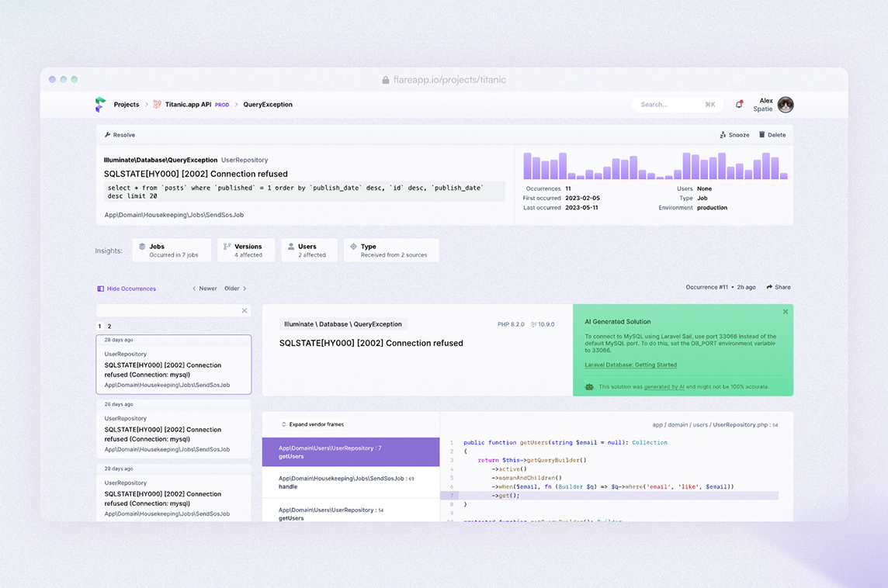
Task: Click the PHP 8.2.0 version label
Action: (511, 324)
